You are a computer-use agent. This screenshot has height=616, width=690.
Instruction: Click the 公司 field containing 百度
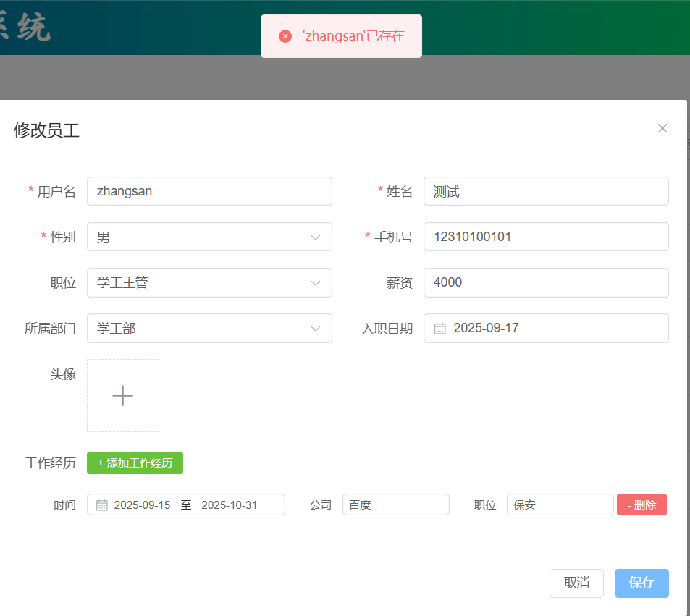[x=395, y=505]
